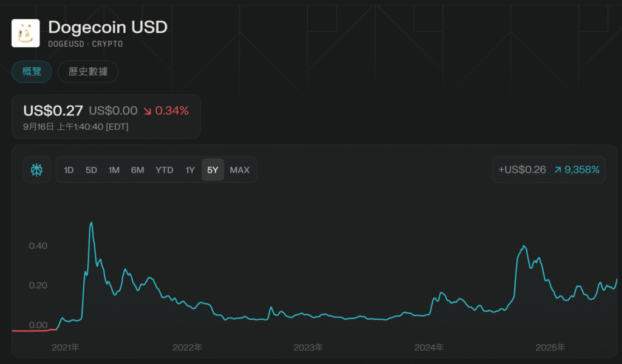Toggle the chart type icon beside 1D
The width and height of the screenshot is (622, 364).
(37, 170)
